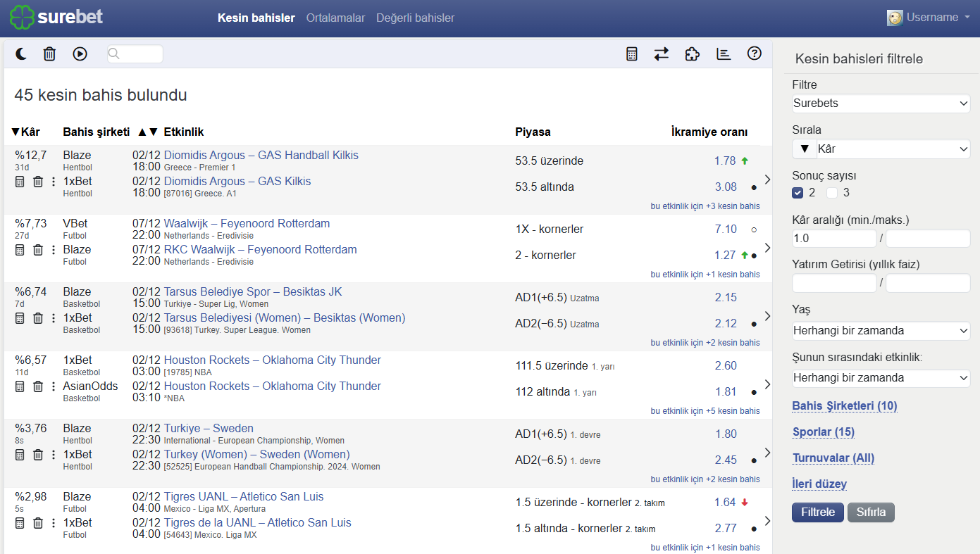Open the Username account dropdown
980x554 pixels.
tap(930, 18)
